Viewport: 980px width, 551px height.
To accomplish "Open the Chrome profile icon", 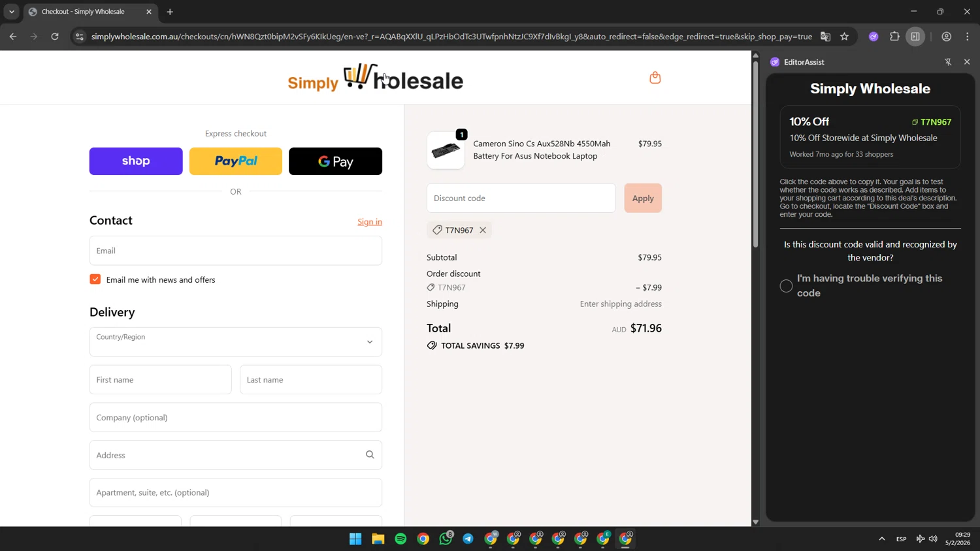I will [946, 37].
